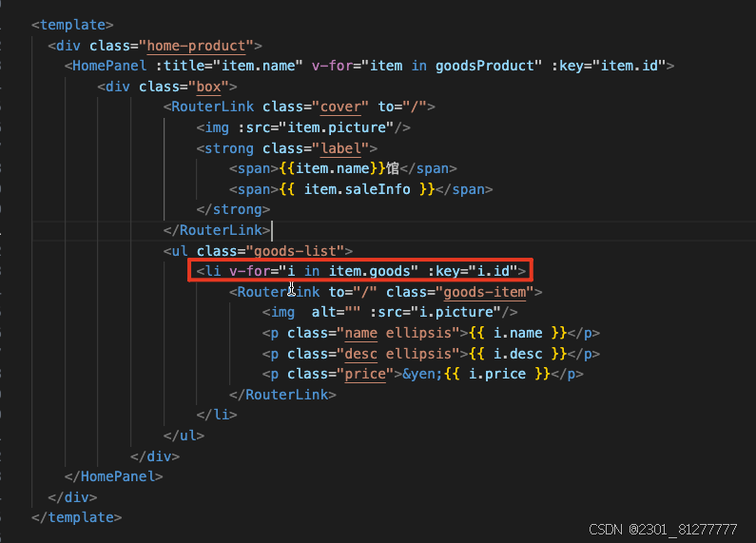Image resolution: width=756 pixels, height=543 pixels.
Task: Click :title="item.name" attribute
Action: pyautogui.click(x=229, y=66)
